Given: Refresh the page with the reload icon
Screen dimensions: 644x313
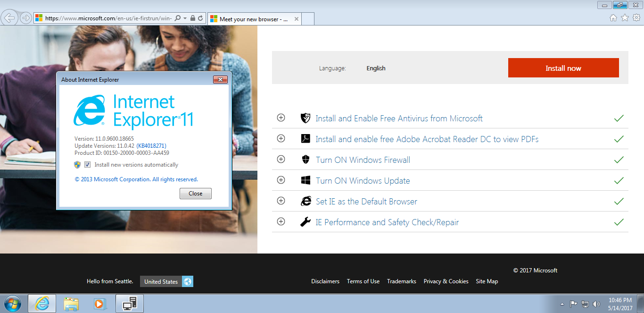Looking at the screenshot, I should [x=200, y=18].
